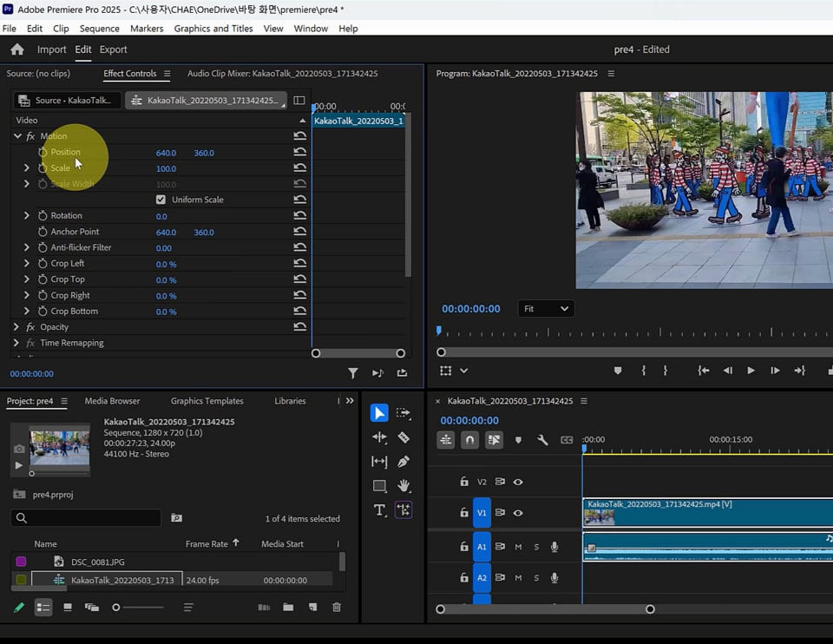Select the Hand tool

(403, 485)
